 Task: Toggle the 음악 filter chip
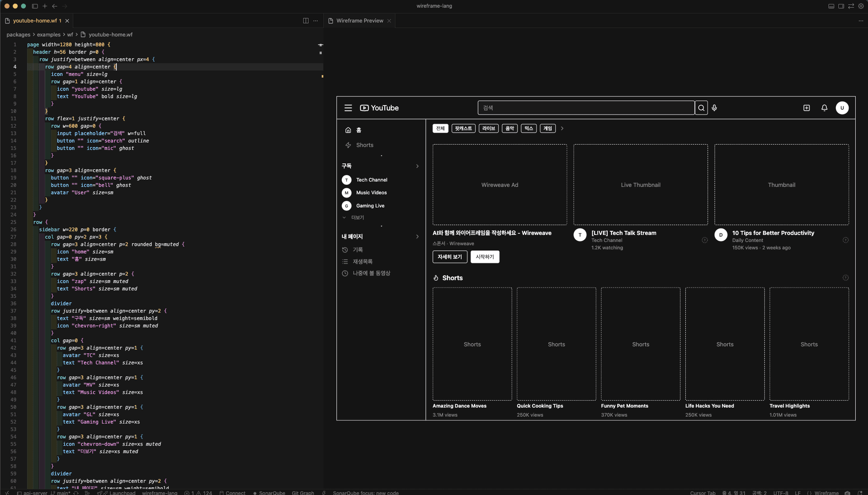[509, 128]
